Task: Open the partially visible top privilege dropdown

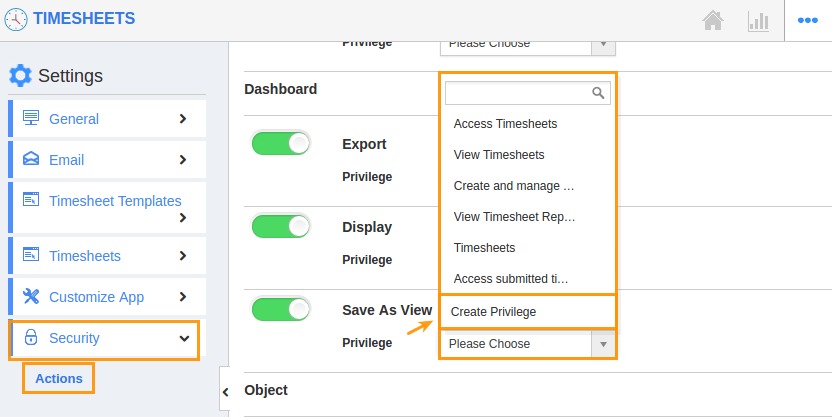Action: [x=527, y=47]
